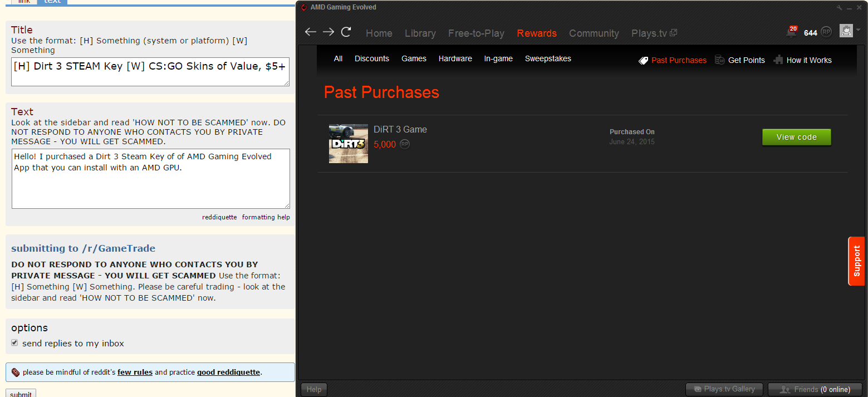Click into the post Text body field

click(150, 179)
